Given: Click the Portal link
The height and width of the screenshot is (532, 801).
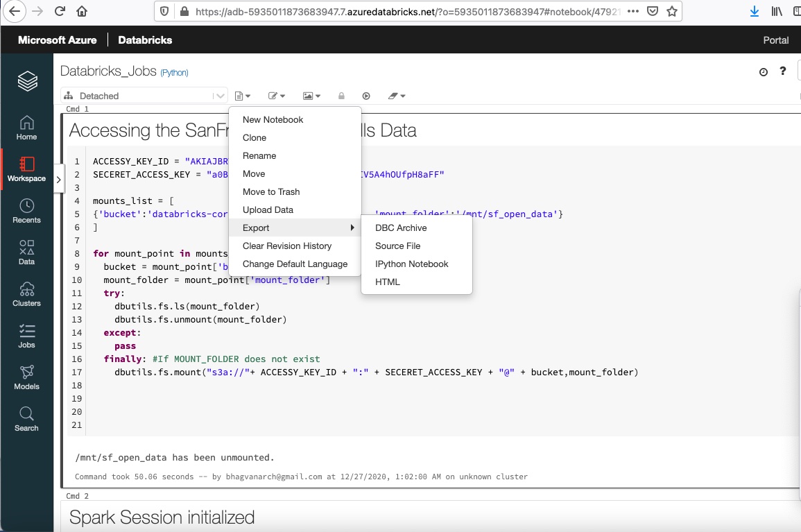Looking at the screenshot, I should [775, 40].
